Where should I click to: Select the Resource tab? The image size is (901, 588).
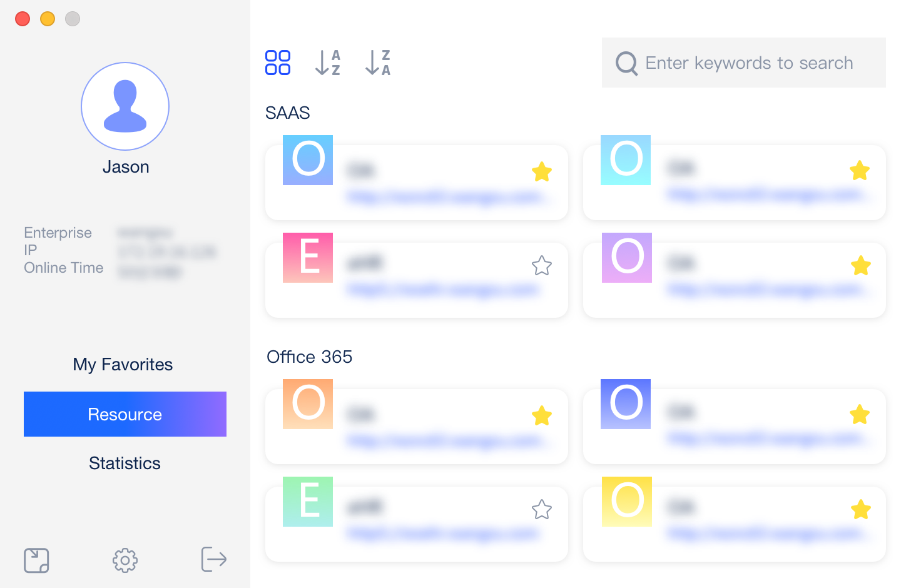(125, 414)
